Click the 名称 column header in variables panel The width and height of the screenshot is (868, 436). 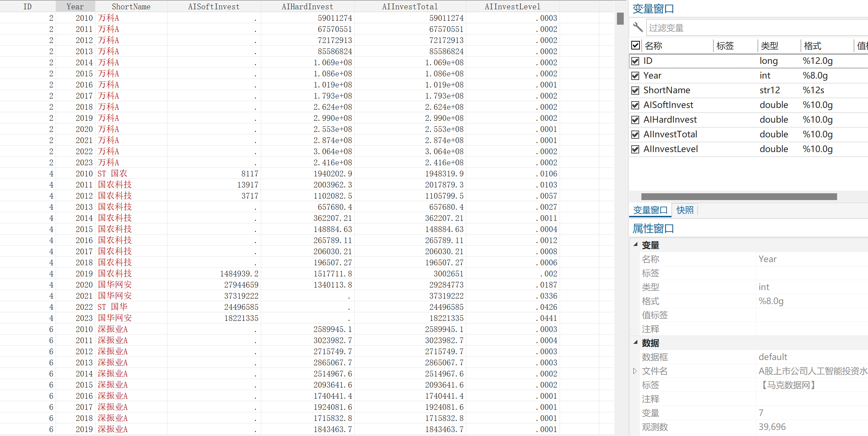coord(654,46)
